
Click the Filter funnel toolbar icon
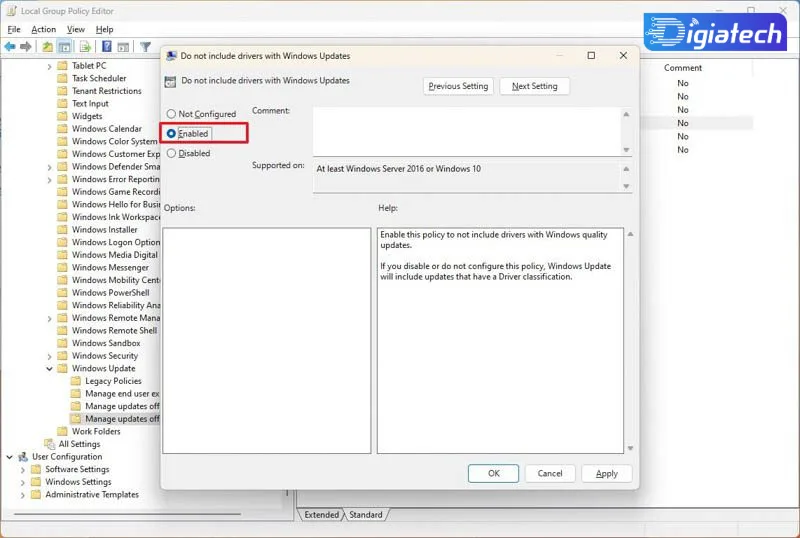tap(145, 47)
